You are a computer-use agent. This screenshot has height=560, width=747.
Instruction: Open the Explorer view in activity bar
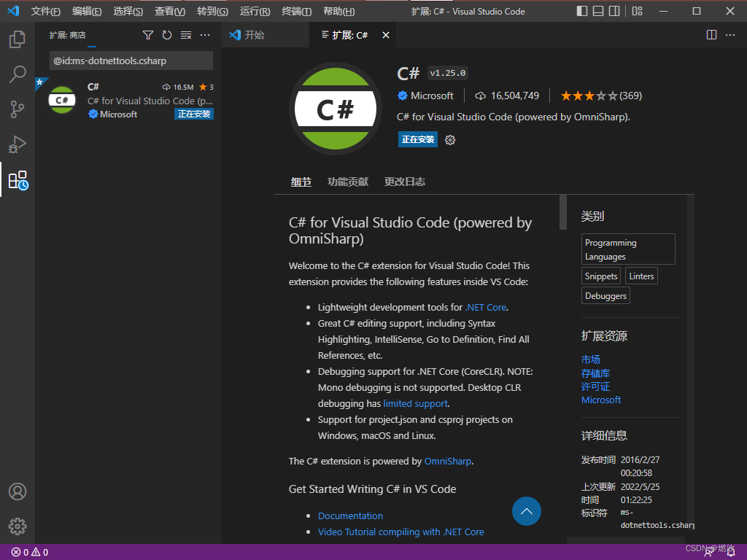[18, 39]
